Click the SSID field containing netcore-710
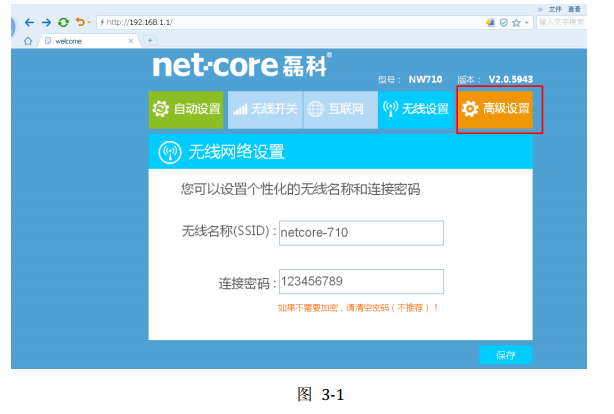This screenshot has width=614, height=414. coord(361,233)
